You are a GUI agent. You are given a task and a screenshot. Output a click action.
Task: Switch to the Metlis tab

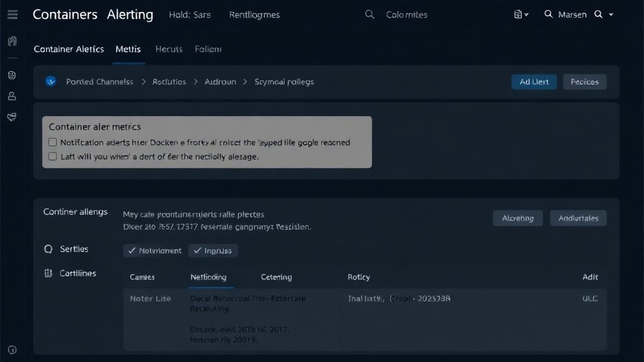tap(128, 49)
